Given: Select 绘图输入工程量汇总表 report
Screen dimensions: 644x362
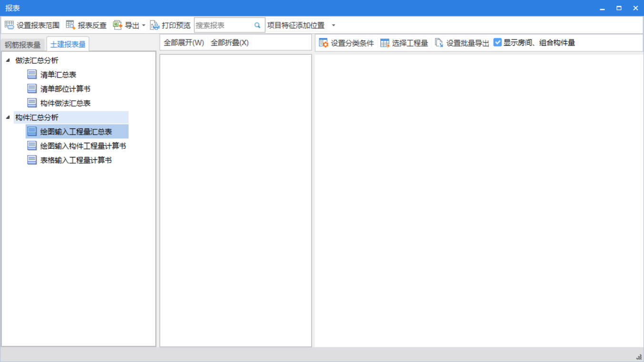Looking at the screenshot, I should pyautogui.click(x=76, y=132).
